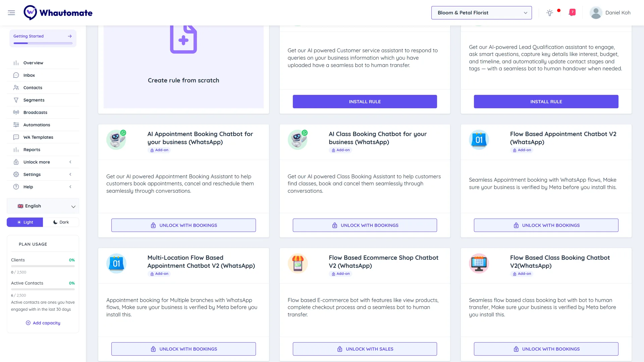Open the English language dropdown

click(x=43, y=206)
